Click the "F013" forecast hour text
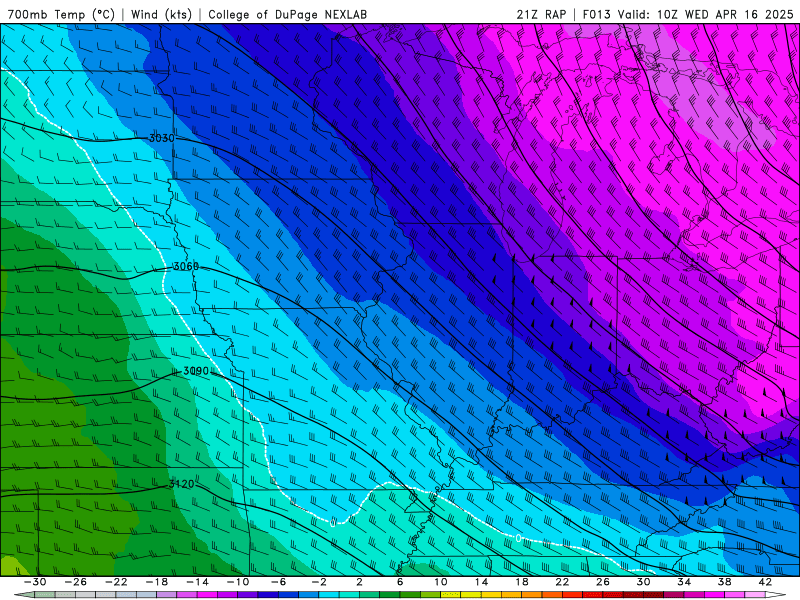Image resolution: width=800 pixels, height=600 pixels. point(596,14)
